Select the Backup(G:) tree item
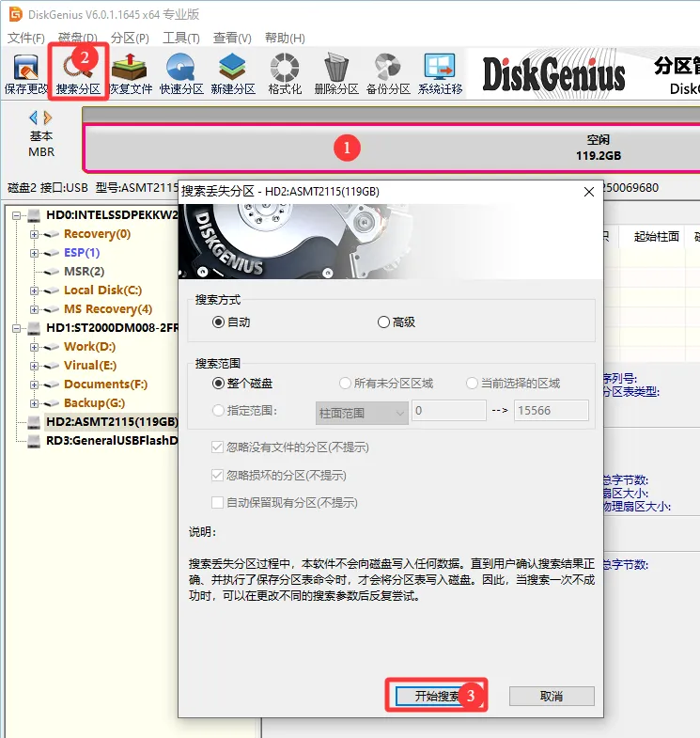The height and width of the screenshot is (738, 700). [x=95, y=403]
